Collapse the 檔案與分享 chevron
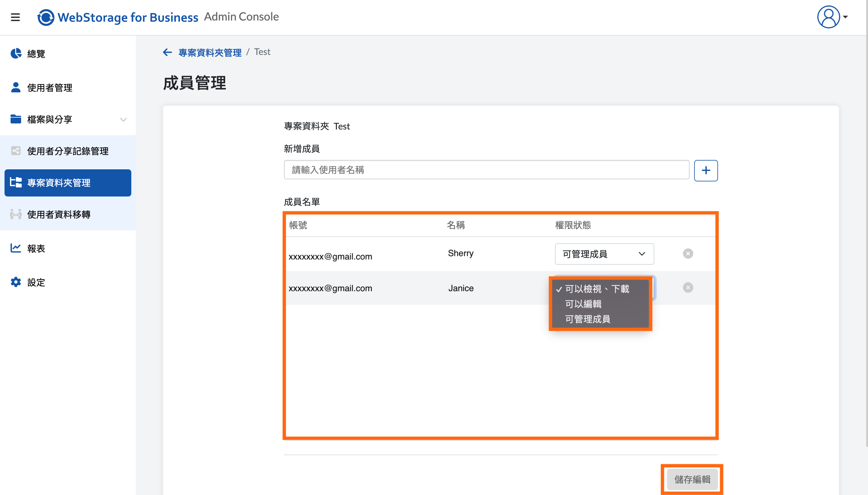 point(123,119)
